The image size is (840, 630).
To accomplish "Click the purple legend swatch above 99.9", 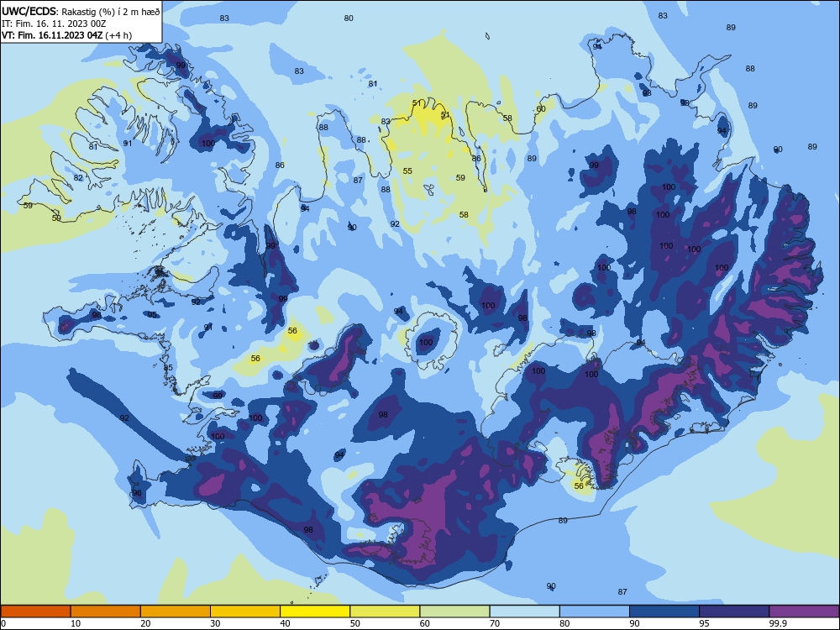I will (x=804, y=612).
